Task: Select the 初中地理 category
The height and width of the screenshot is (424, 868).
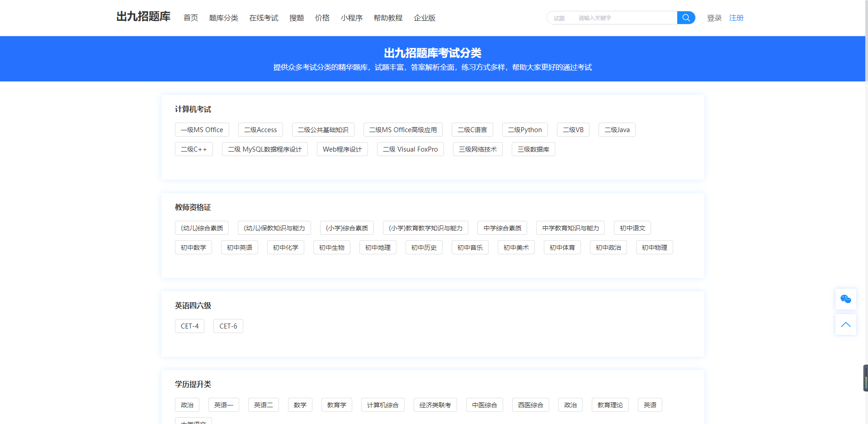Action: pos(378,248)
